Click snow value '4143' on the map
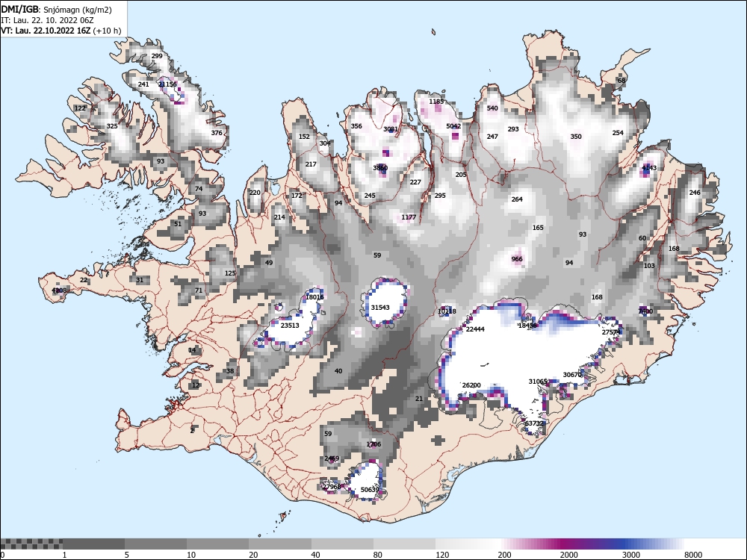The height and width of the screenshot is (560, 747). (x=649, y=168)
